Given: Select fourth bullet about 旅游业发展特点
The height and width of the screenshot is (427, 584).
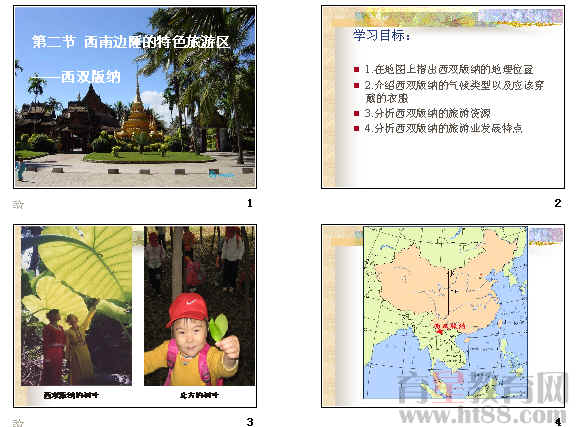Looking at the screenshot, I should (x=443, y=129).
